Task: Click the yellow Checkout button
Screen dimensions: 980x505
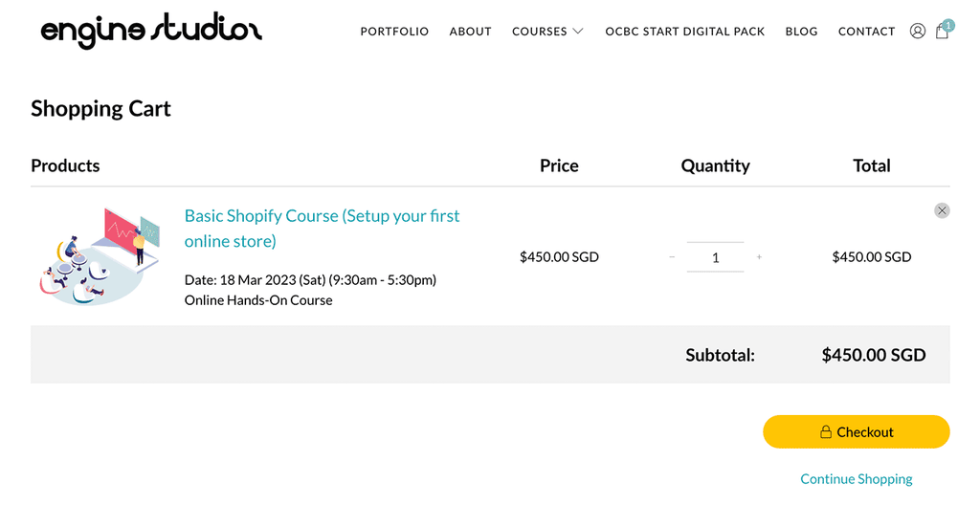Action: pos(856,432)
